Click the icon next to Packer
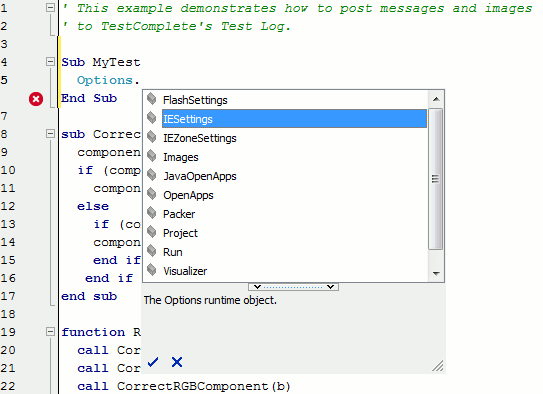Screen dimensions: 543x394 [152, 213]
